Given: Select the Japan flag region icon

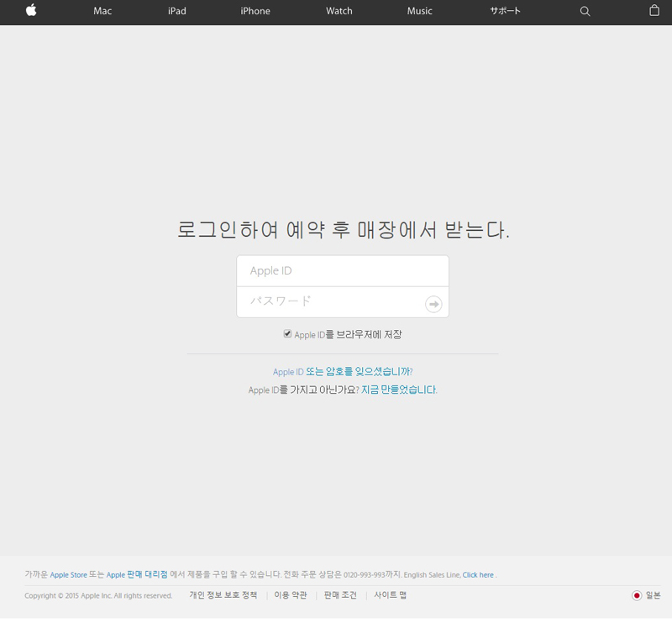Looking at the screenshot, I should [637, 595].
